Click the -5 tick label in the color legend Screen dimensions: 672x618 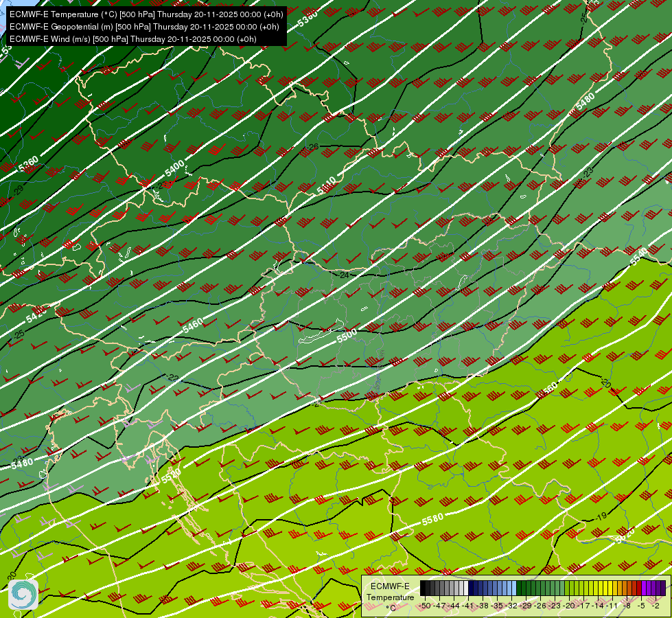(x=641, y=606)
